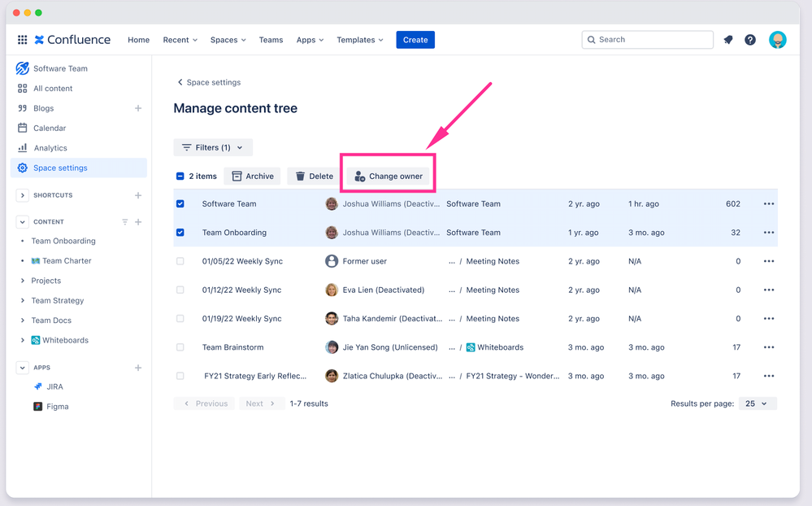Uncheck the Software Team row checkbox
812x506 pixels.
pos(180,204)
